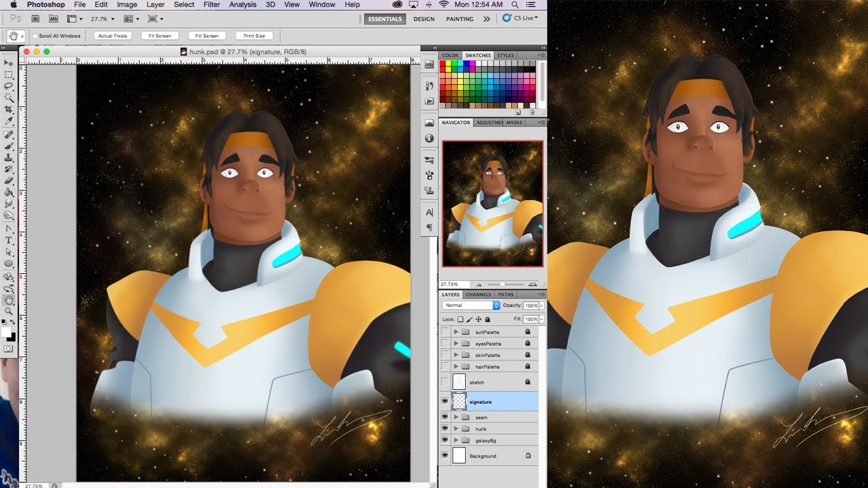Select the Brush tool

9,146
